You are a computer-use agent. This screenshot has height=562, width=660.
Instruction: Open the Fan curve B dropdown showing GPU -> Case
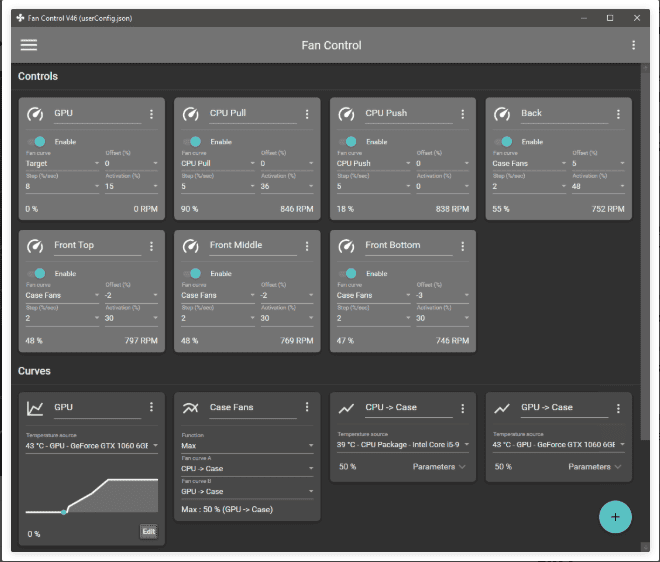tap(247, 491)
